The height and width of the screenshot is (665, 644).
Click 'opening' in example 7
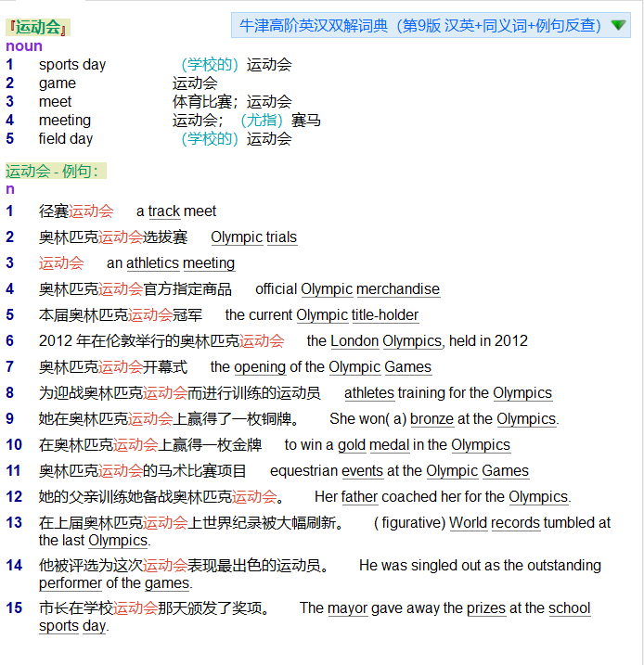260,367
